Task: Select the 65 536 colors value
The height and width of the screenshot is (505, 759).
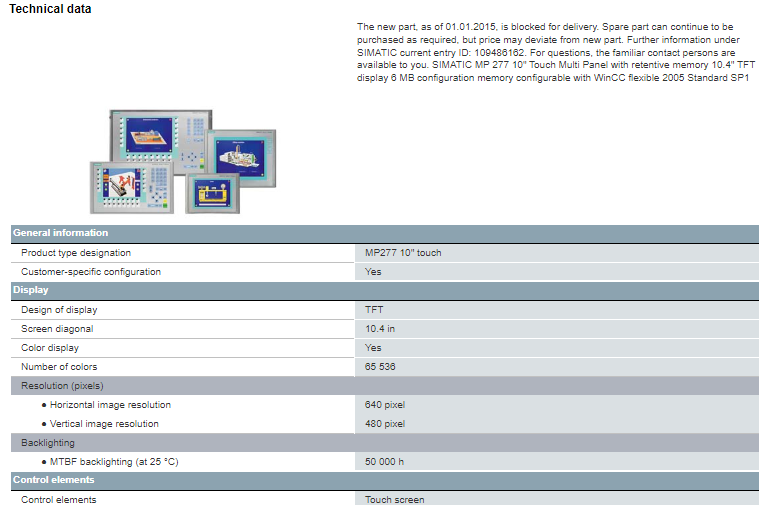Action: [x=380, y=367]
